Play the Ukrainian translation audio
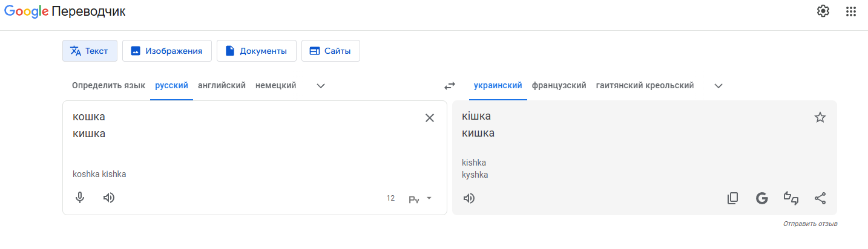Screen dimensions: 868x249 click(469, 198)
